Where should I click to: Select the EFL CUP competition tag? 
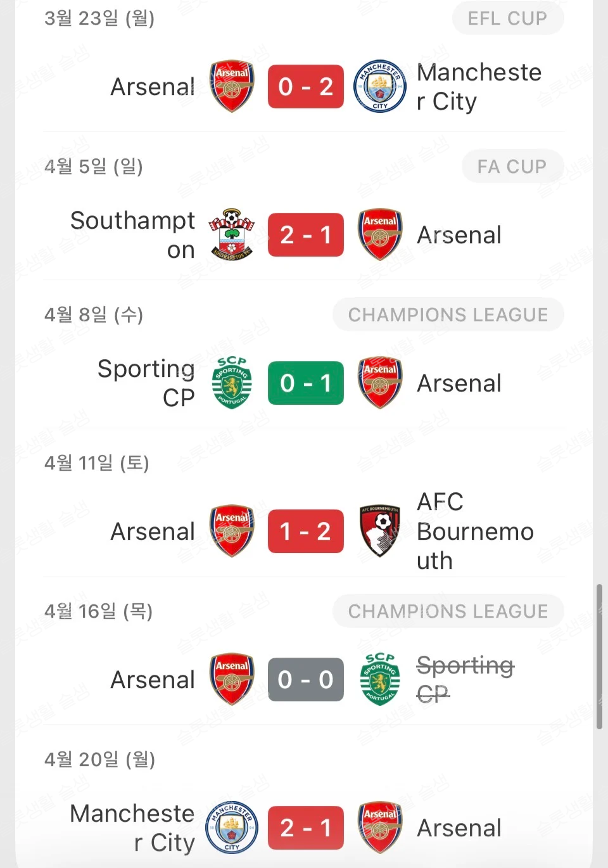(507, 18)
